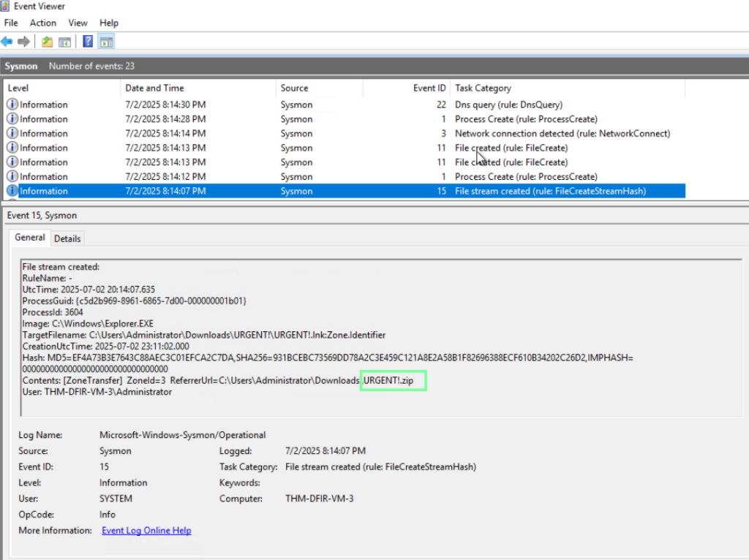Toggle the Show/Hide Action Pane icon
The image size is (749, 560).
click(x=106, y=42)
